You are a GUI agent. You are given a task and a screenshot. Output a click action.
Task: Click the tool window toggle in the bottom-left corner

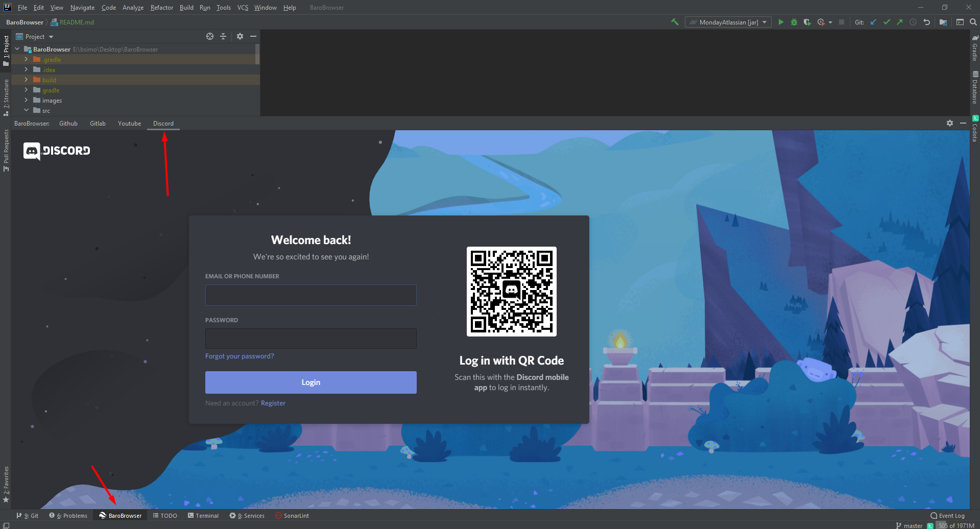tap(6, 525)
